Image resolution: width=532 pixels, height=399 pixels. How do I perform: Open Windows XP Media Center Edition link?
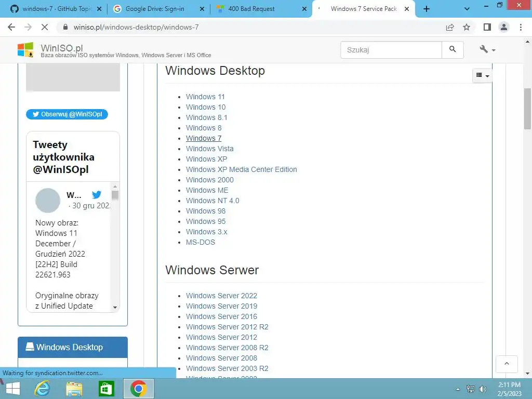click(x=241, y=169)
